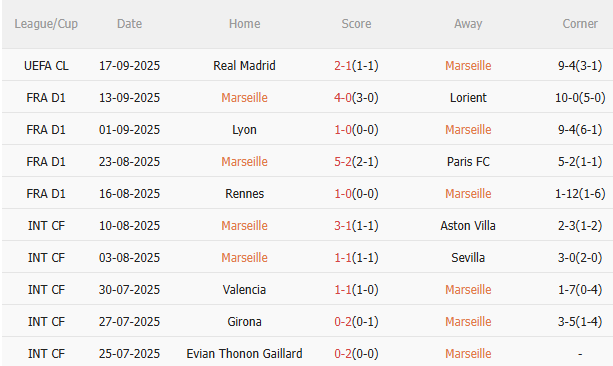Click the Date column header

click(x=129, y=24)
